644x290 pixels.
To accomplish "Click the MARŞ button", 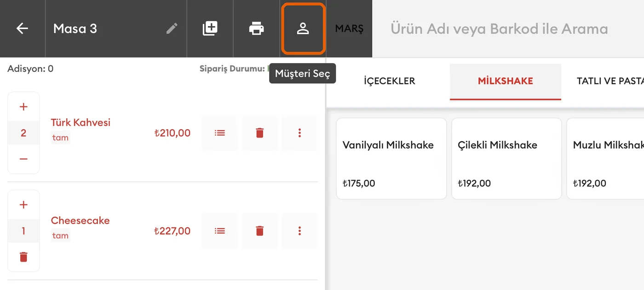I will pos(349,29).
